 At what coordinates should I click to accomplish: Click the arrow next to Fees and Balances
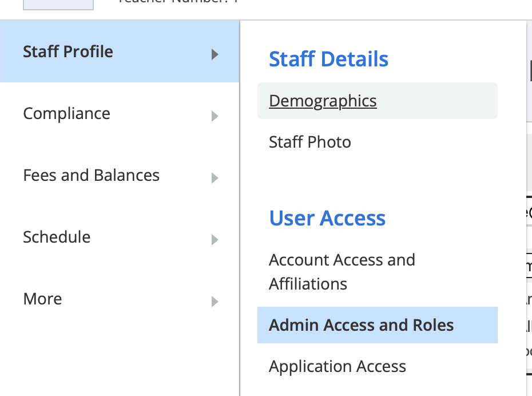[215, 177]
